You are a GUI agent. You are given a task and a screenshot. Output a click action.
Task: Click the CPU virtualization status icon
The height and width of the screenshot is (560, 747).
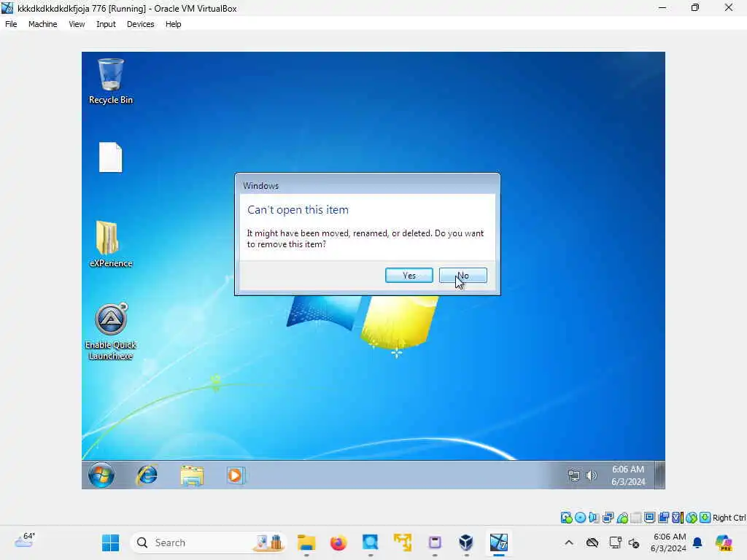[677, 518]
